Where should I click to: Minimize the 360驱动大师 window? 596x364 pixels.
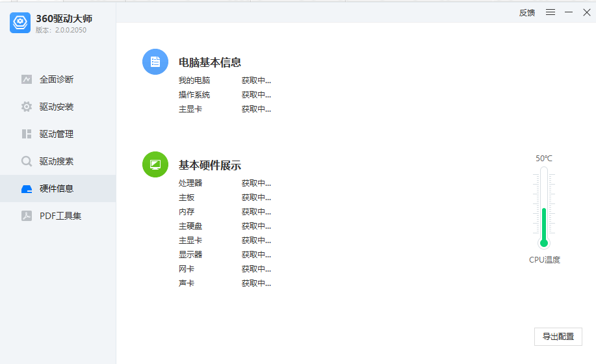569,12
